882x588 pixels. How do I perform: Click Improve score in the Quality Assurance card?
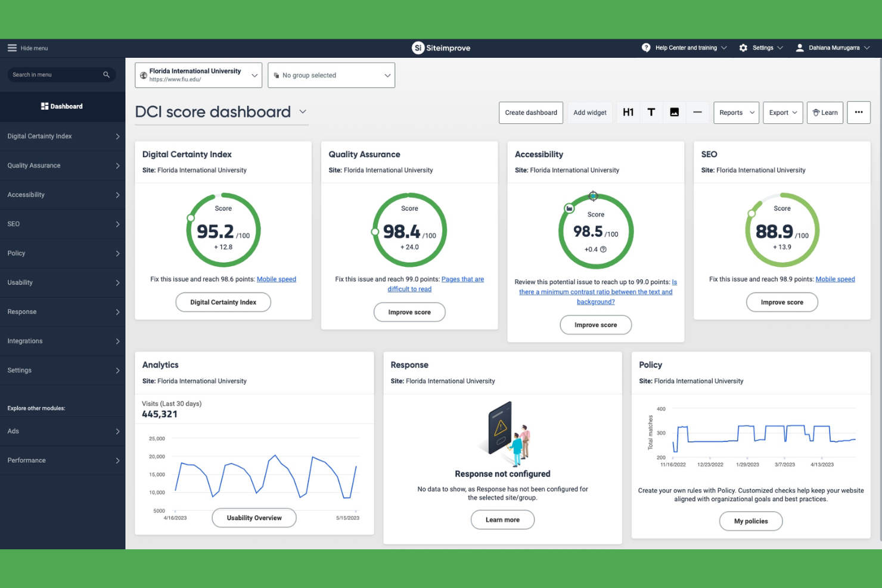(409, 312)
